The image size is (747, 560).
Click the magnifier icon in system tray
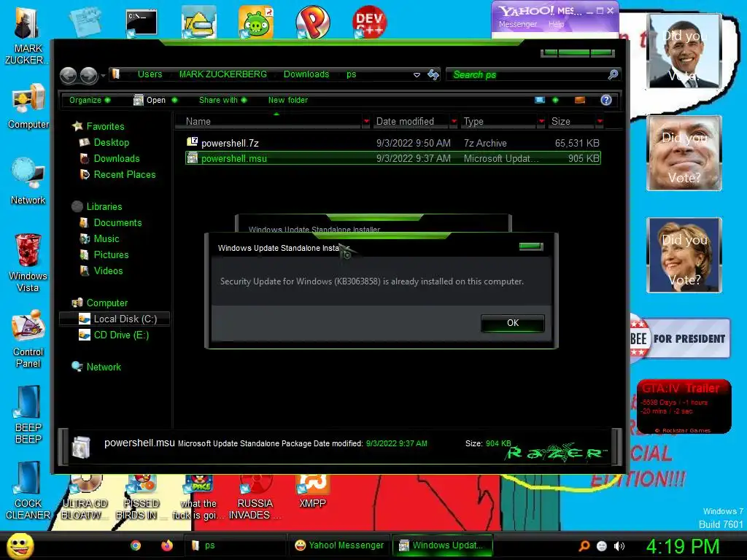(x=584, y=546)
